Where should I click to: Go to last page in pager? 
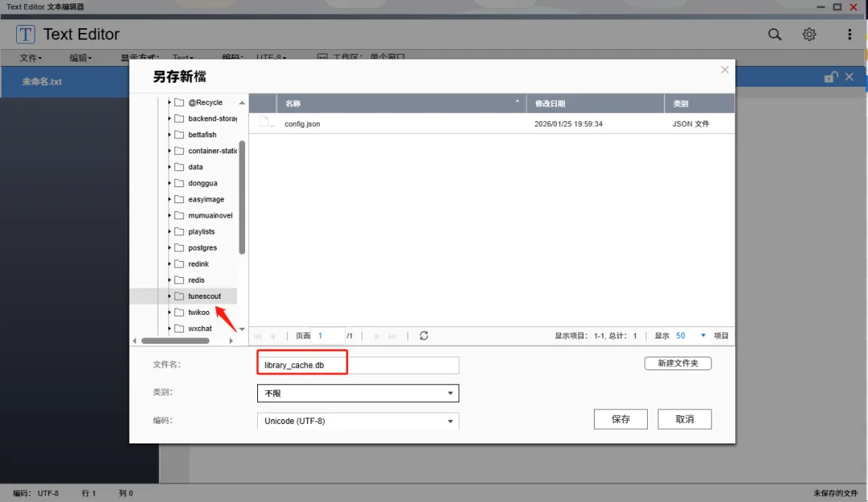point(392,336)
